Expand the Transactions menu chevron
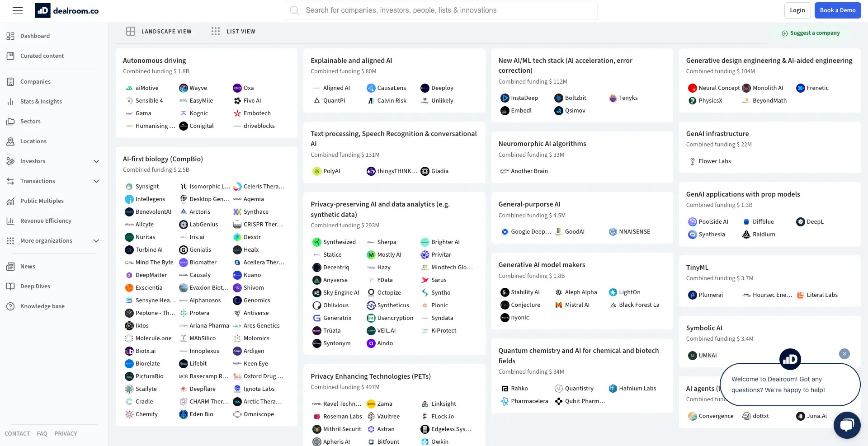868x446 pixels. [96, 181]
